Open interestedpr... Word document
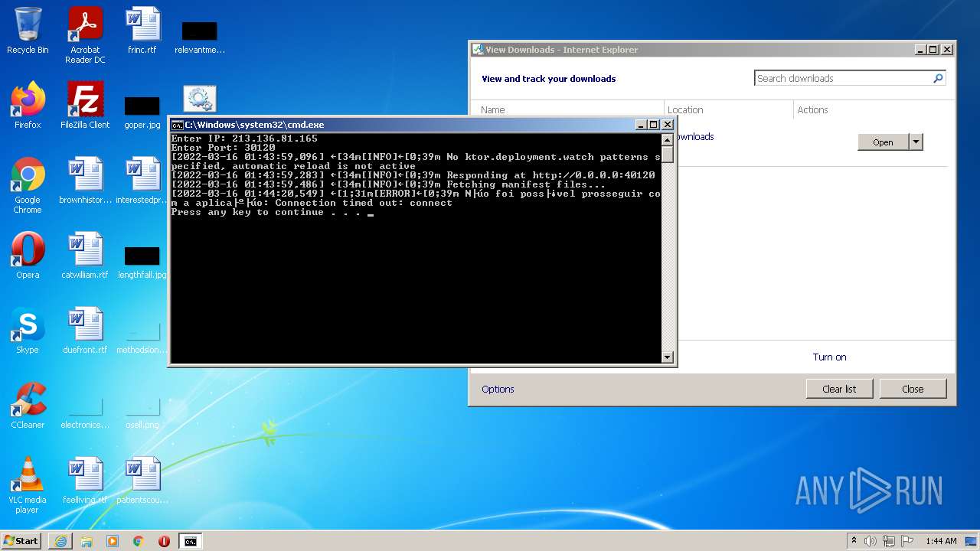 pos(142,181)
